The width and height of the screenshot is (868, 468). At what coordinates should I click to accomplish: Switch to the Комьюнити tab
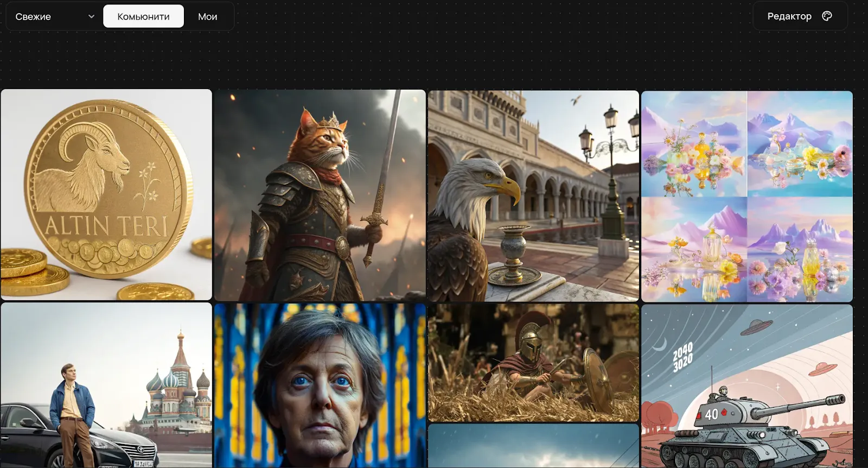point(143,16)
